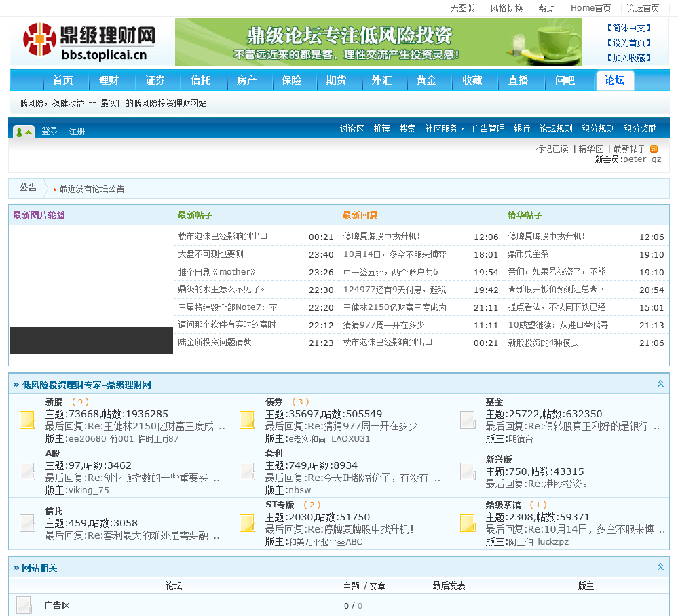Screen dimensions: 678x616
Task: Open the 证券 navigation tab
Action: (155, 81)
